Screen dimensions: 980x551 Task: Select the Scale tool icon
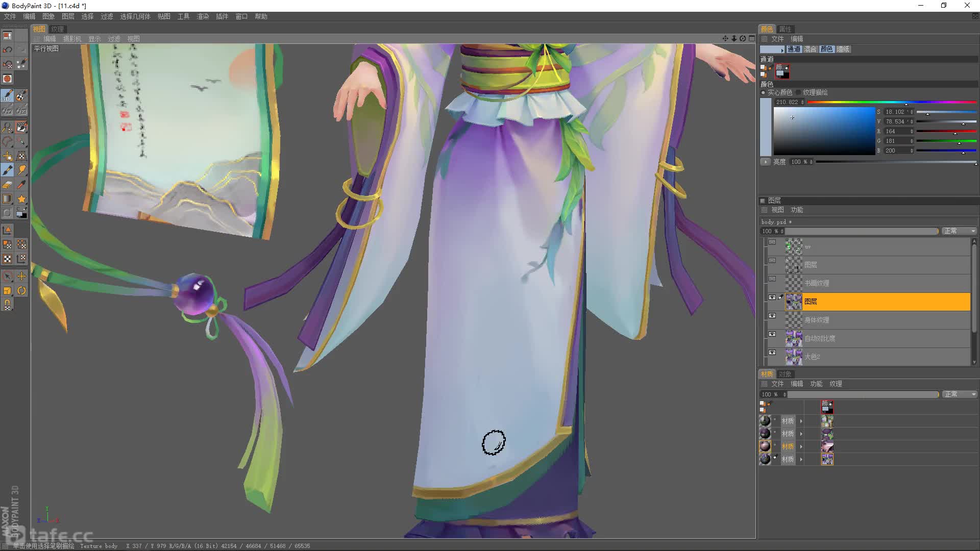coord(7,290)
